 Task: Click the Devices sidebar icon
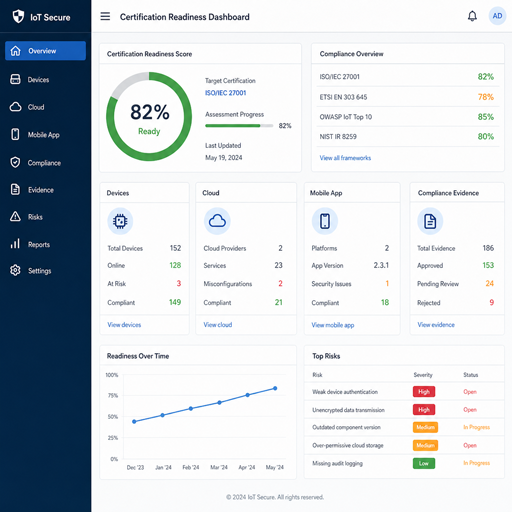15,79
